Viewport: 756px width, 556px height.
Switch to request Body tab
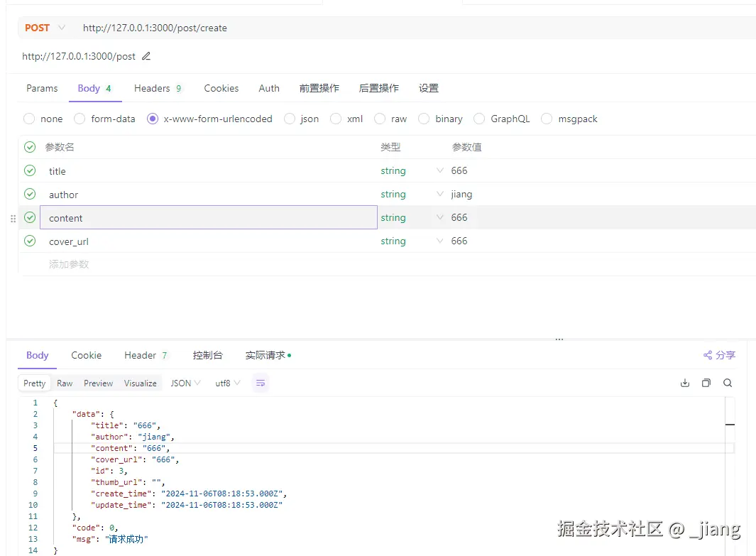click(94, 88)
